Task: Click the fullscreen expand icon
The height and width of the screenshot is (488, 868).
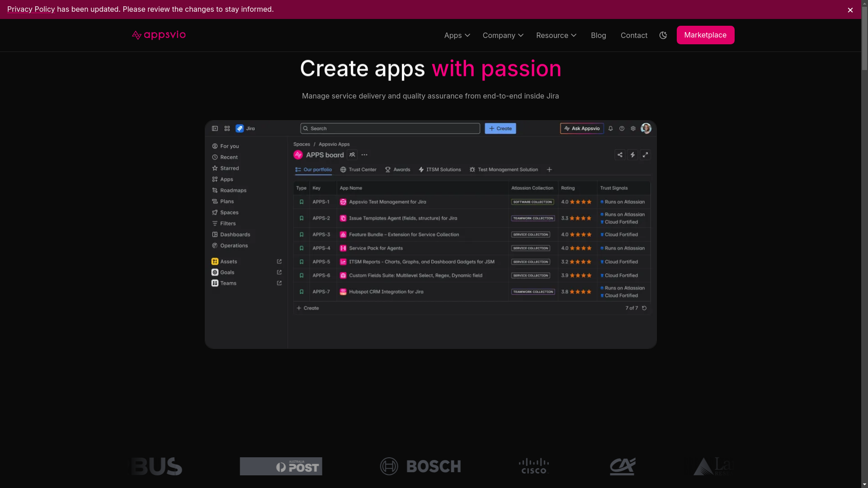Action: point(645,155)
